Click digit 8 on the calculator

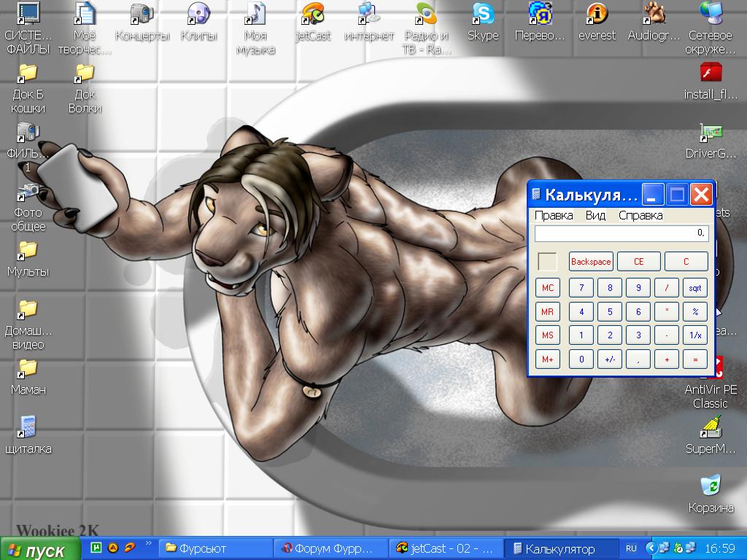[610, 287]
